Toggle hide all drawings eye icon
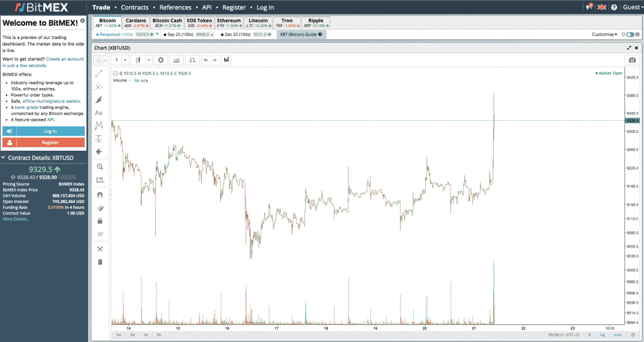The width and height of the screenshot is (644, 342). tap(100, 234)
